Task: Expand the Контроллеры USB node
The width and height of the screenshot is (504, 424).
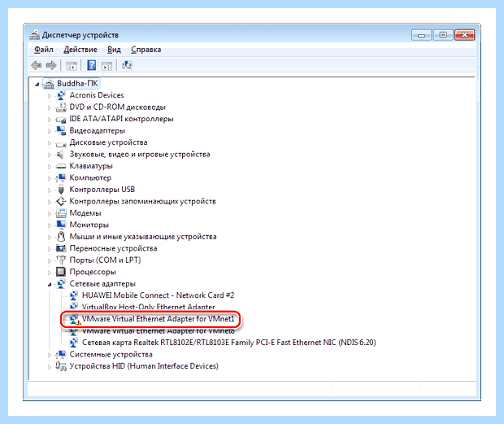Action: [50, 190]
